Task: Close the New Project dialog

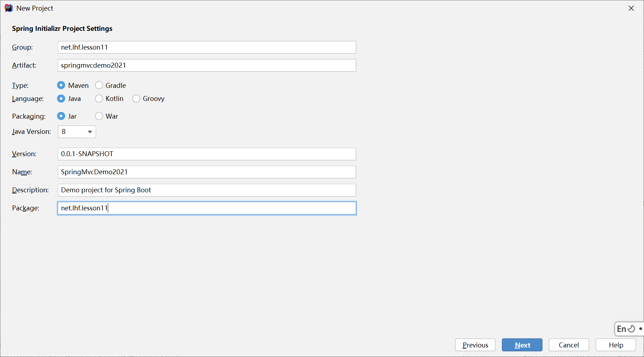Action: (x=631, y=8)
